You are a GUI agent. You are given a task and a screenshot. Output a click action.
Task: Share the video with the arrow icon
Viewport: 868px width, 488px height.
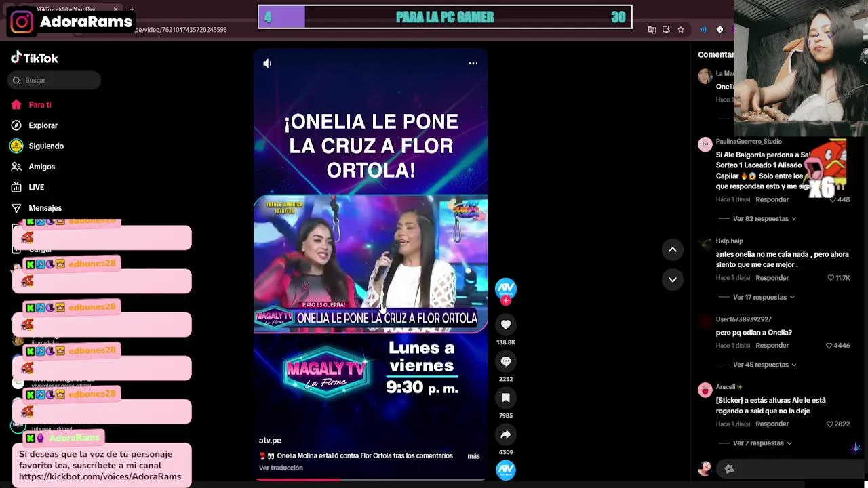click(x=506, y=434)
